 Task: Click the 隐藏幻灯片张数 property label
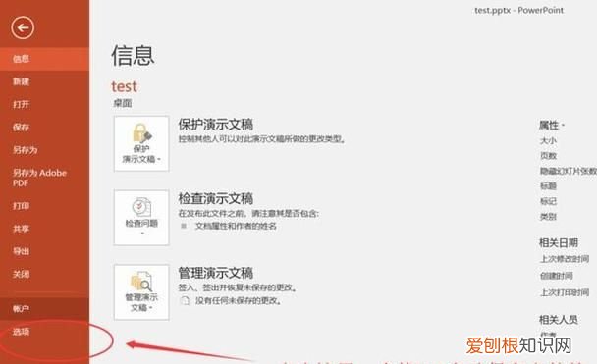pyautogui.click(x=569, y=171)
